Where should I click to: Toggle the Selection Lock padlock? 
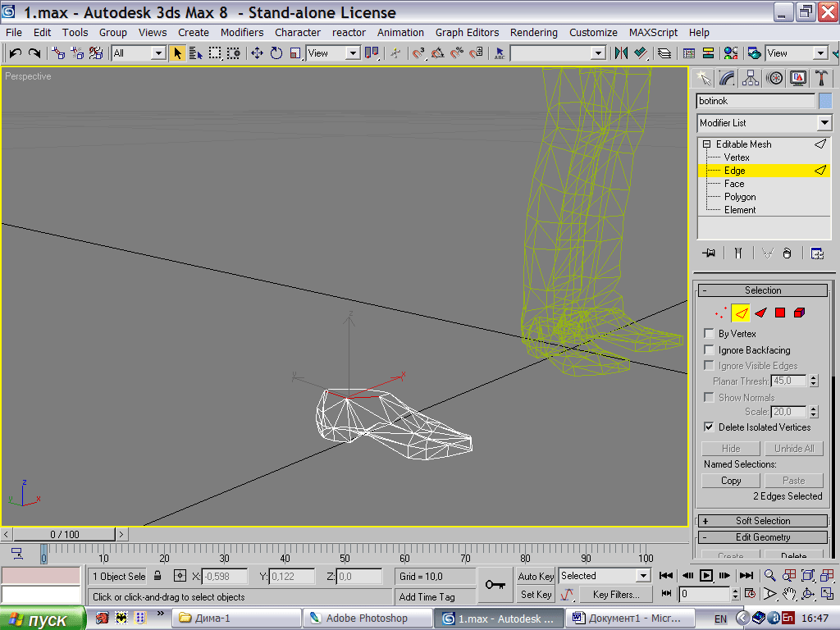pyautogui.click(x=157, y=576)
